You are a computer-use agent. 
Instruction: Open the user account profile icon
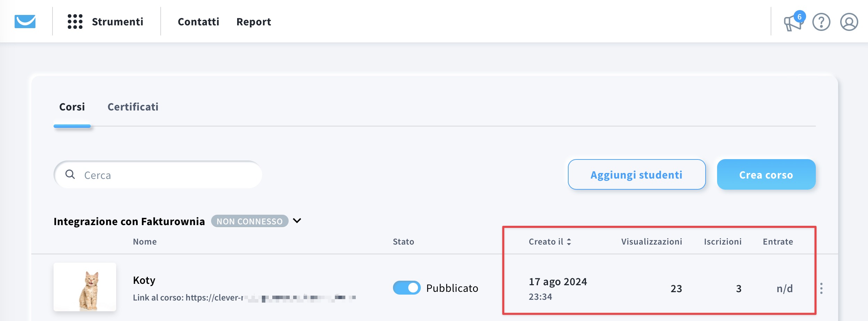pos(849,22)
